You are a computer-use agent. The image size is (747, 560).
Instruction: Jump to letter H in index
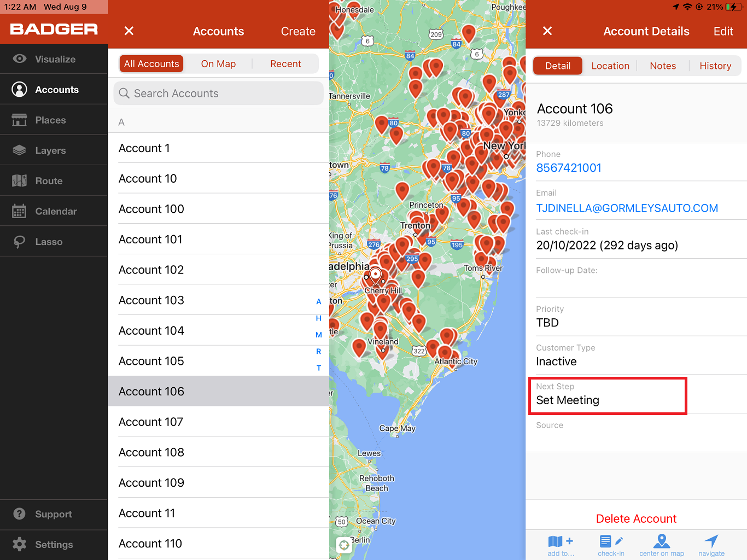319,318
